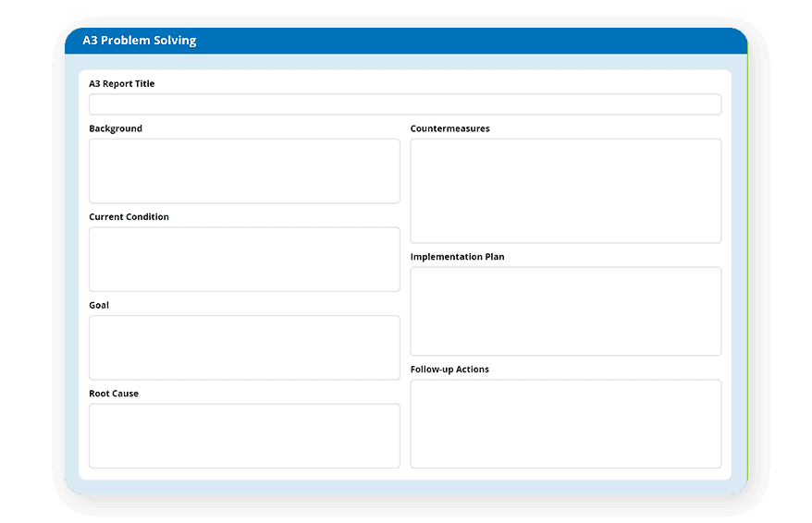812x523 pixels.
Task: Click the "Background" field label
Action: [x=116, y=128]
